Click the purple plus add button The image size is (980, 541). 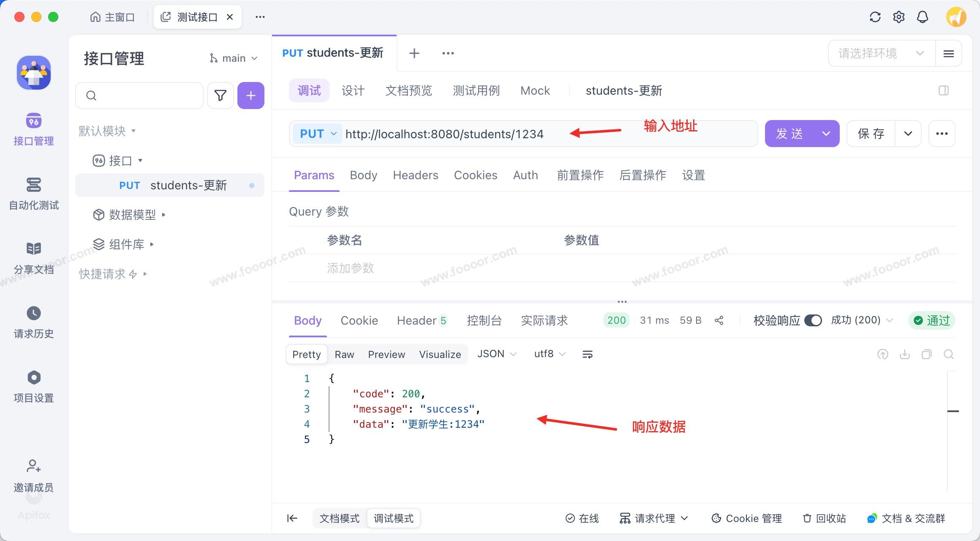click(x=250, y=96)
